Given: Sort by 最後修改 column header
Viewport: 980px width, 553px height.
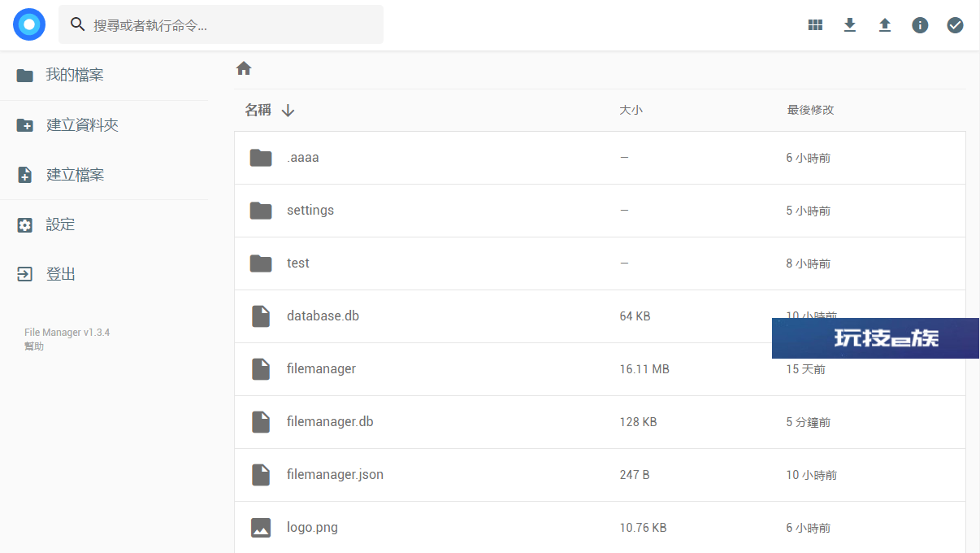Looking at the screenshot, I should tap(810, 110).
